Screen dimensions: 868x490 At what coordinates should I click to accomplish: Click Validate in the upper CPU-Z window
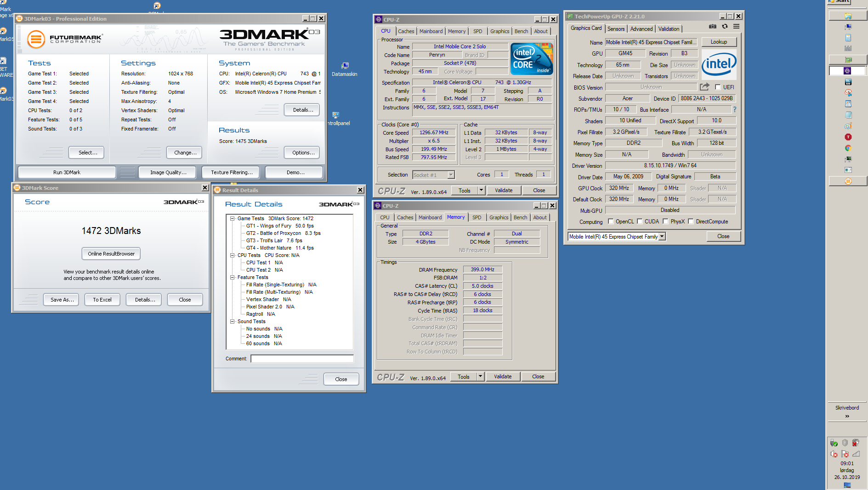click(504, 190)
